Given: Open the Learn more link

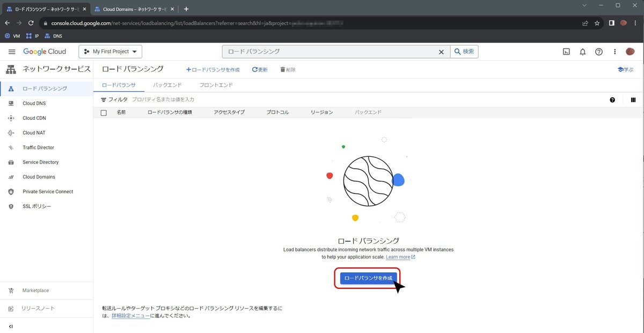Looking at the screenshot, I should coord(400,257).
